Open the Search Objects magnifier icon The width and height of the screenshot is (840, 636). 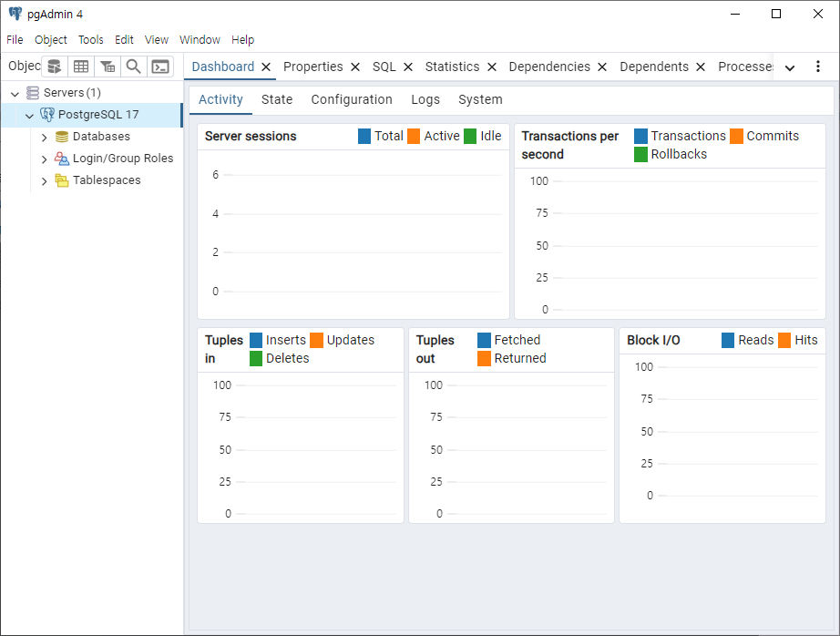tap(133, 67)
